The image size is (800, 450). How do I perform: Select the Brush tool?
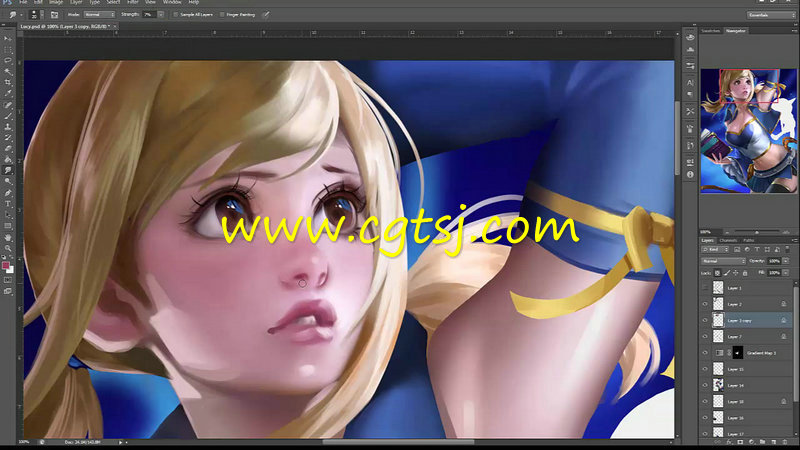pos(8,116)
